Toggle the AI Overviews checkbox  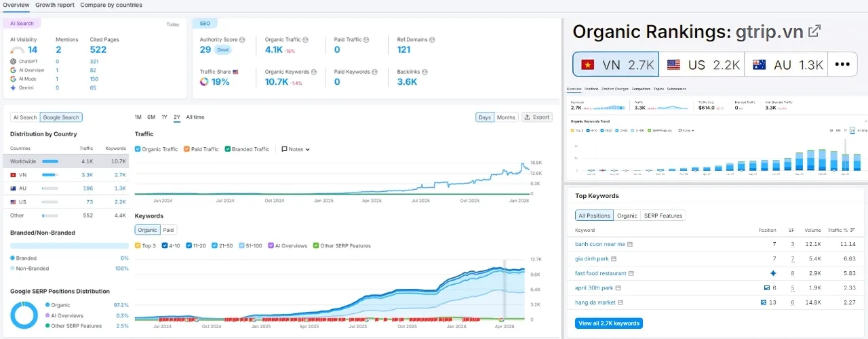coord(271,245)
